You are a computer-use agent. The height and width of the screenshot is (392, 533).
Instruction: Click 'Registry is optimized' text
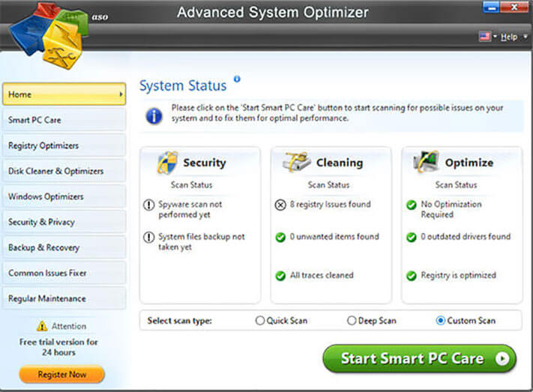point(458,275)
